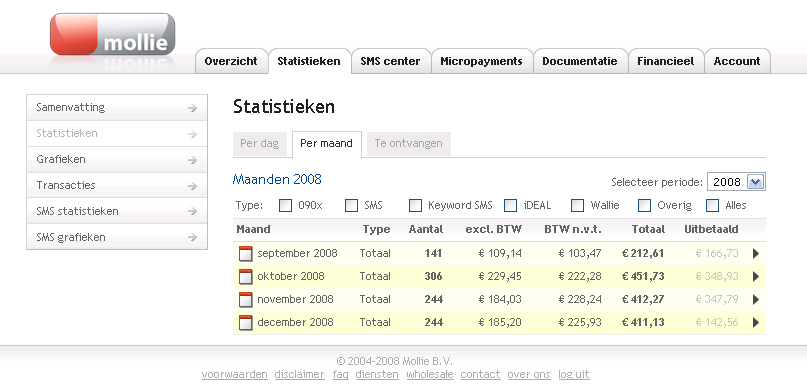This screenshot has height=392, width=807.
Task: Click arrow icon beside Grafieken
Action: click(192, 160)
